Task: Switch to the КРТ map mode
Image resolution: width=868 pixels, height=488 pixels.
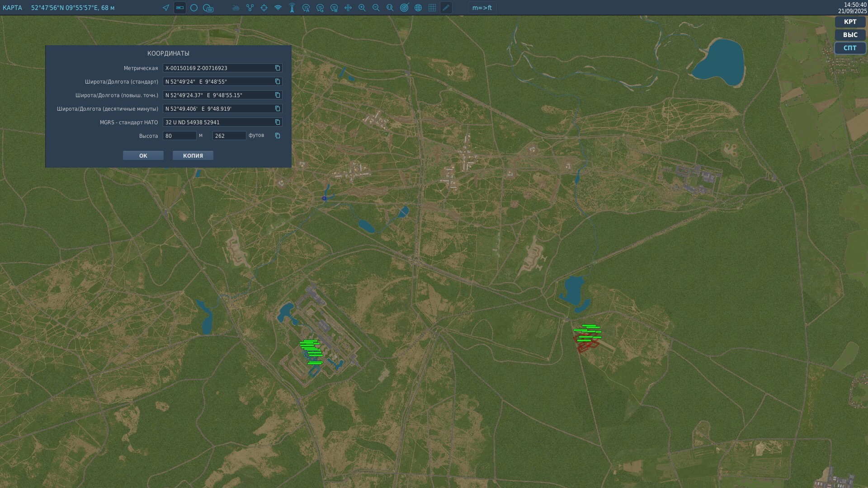Action: [850, 22]
